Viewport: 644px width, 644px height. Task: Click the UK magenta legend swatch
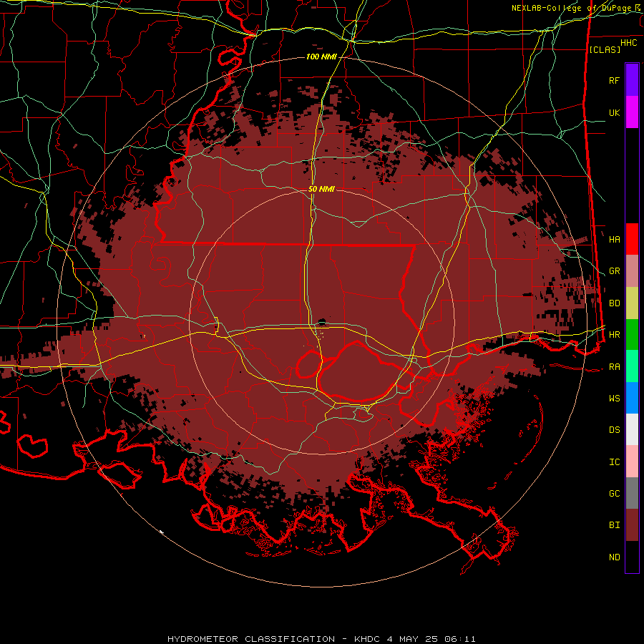(632, 112)
